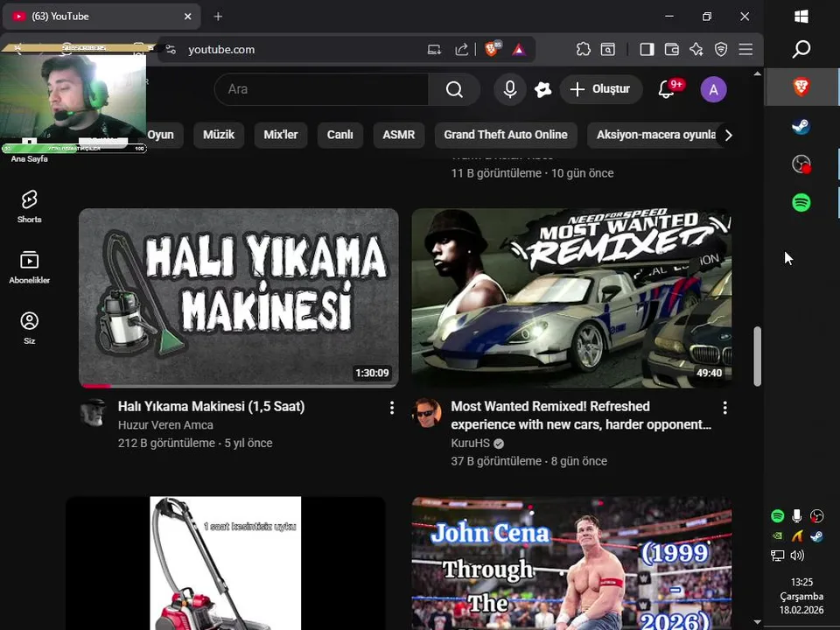The image size is (840, 630).
Task: Open KuruHS channel avatar
Action: pyautogui.click(x=426, y=412)
